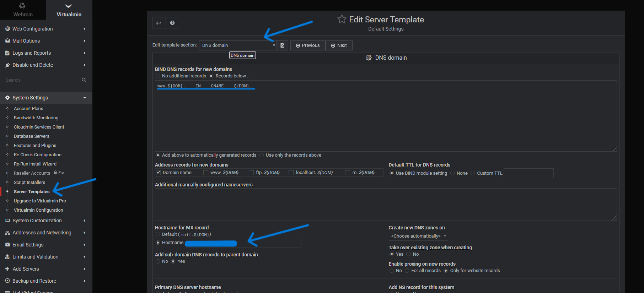Enable the www.${DOM} address record checkbox
This screenshot has height=293, width=644.
206,173
